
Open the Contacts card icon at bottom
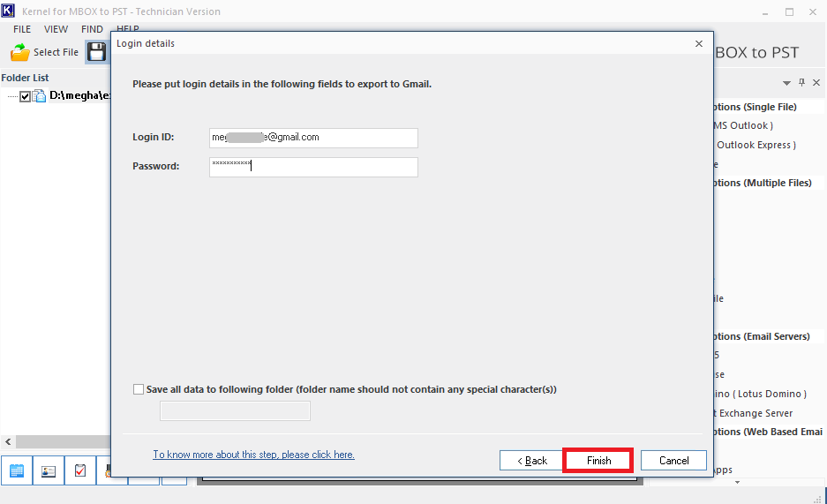[x=49, y=470]
